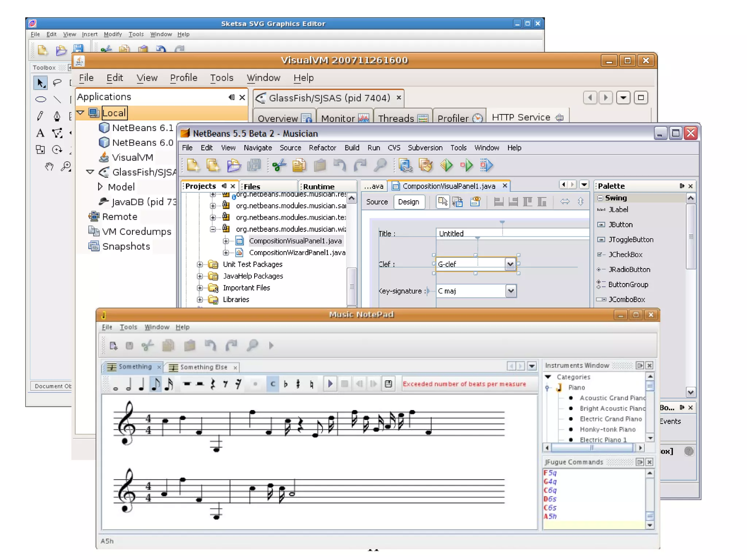Select the lasso tool in Sketsa toolbox

pos(57,82)
